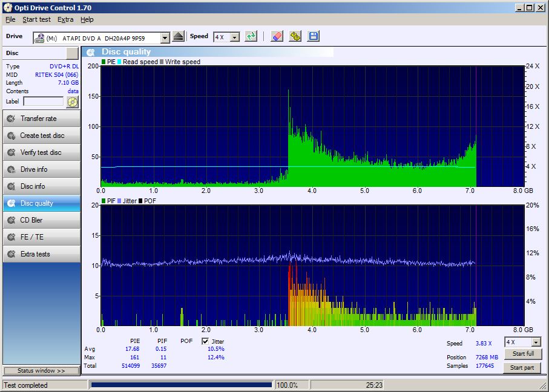
Task: Expand the toolbar Speed 4 X dropdown
Action: click(235, 37)
